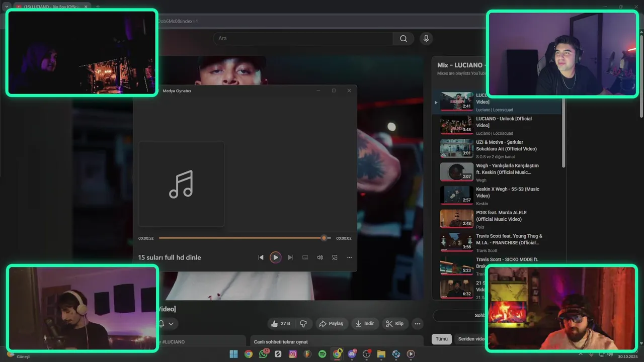Open WhatsApp from the taskbar

[264, 354]
